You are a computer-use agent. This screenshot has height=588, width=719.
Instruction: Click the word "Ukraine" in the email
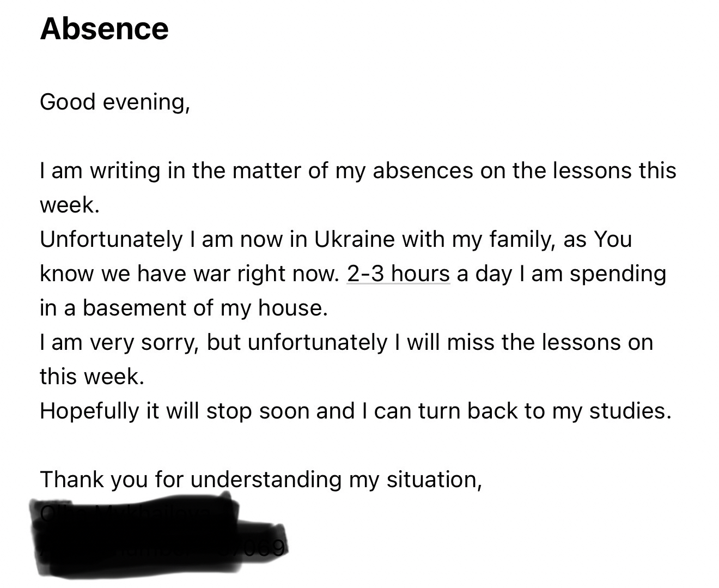(x=354, y=239)
